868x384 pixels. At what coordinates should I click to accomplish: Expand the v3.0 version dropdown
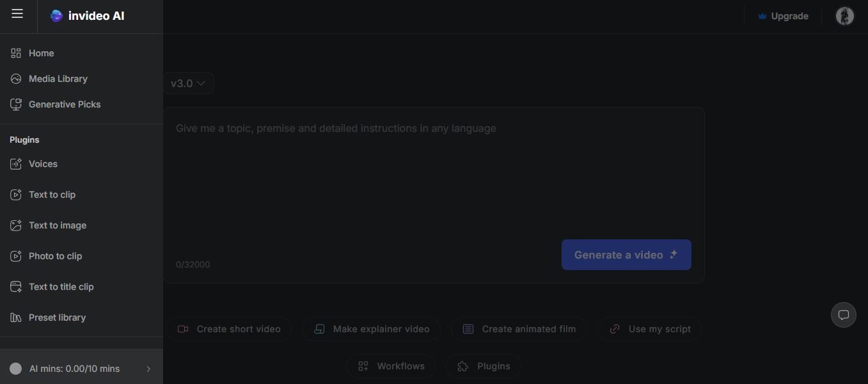[x=188, y=83]
